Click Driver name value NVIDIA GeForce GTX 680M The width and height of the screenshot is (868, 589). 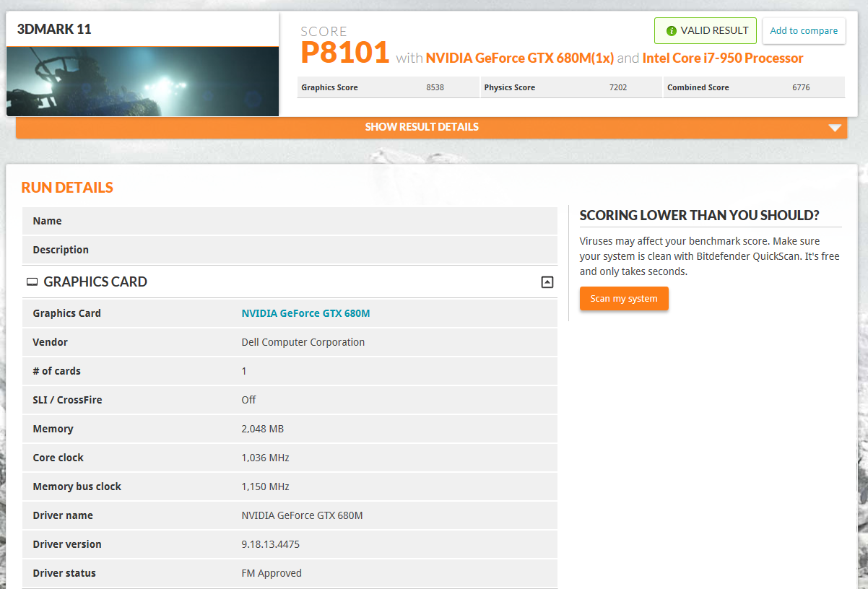pyautogui.click(x=302, y=515)
